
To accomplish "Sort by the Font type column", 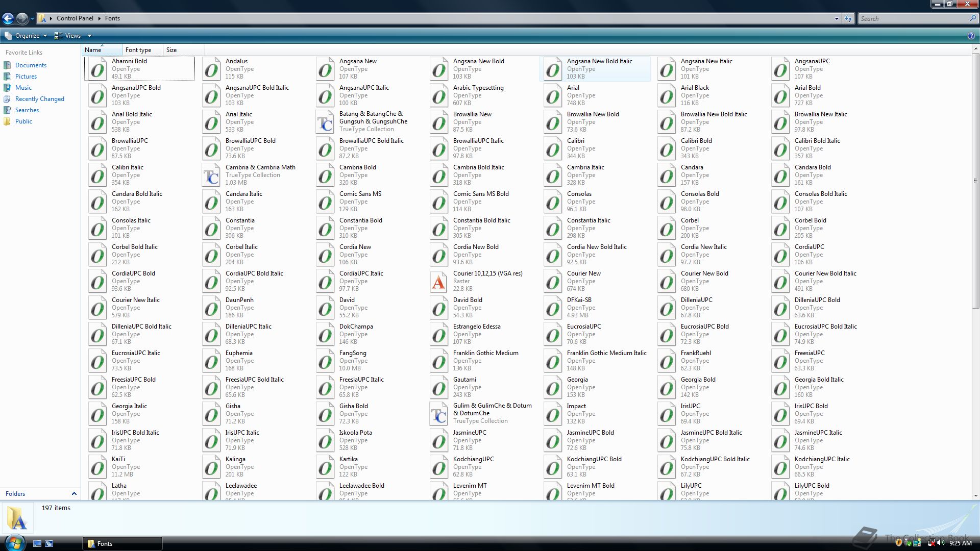I will 143,50.
